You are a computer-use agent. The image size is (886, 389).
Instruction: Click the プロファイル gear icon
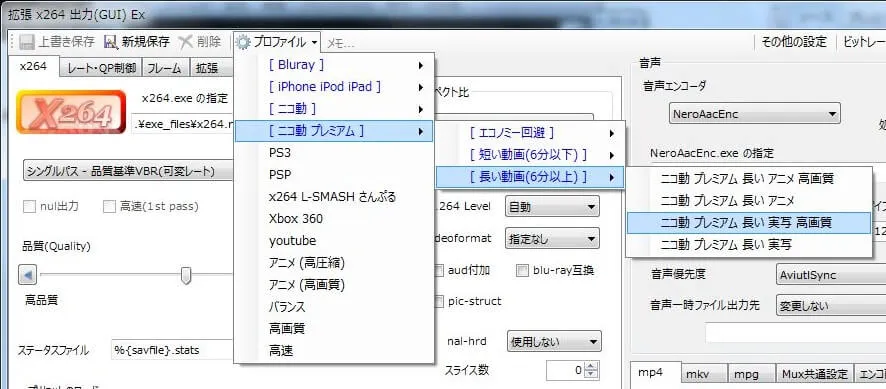(242, 42)
